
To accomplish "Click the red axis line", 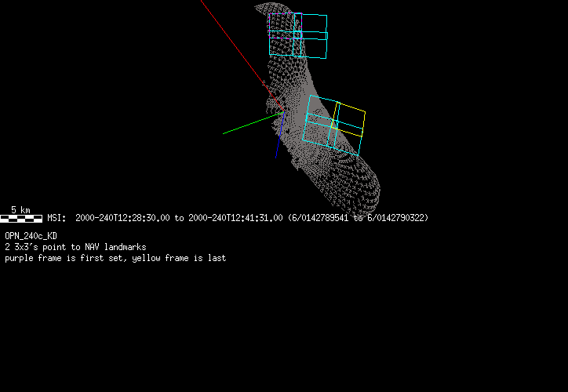I will (242, 56).
